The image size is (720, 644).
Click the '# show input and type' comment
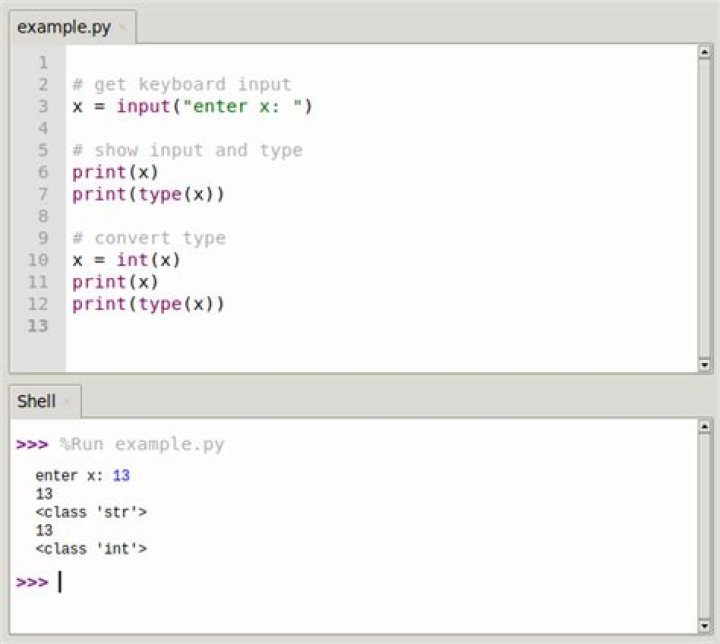tap(187, 151)
